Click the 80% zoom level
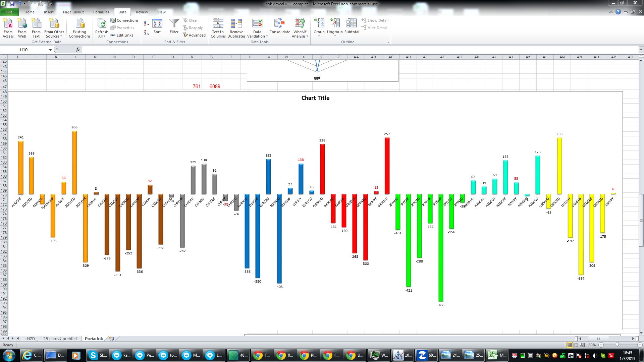This screenshot has width=644, height=362. (x=592, y=345)
